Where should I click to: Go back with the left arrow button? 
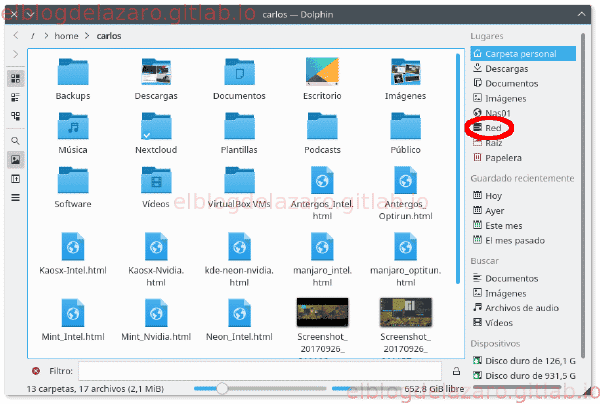click(16, 36)
